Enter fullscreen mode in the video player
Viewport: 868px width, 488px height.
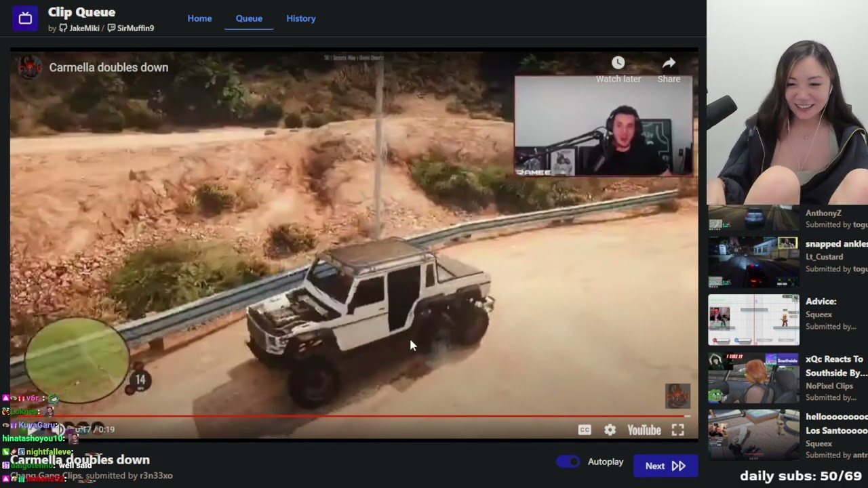click(677, 430)
